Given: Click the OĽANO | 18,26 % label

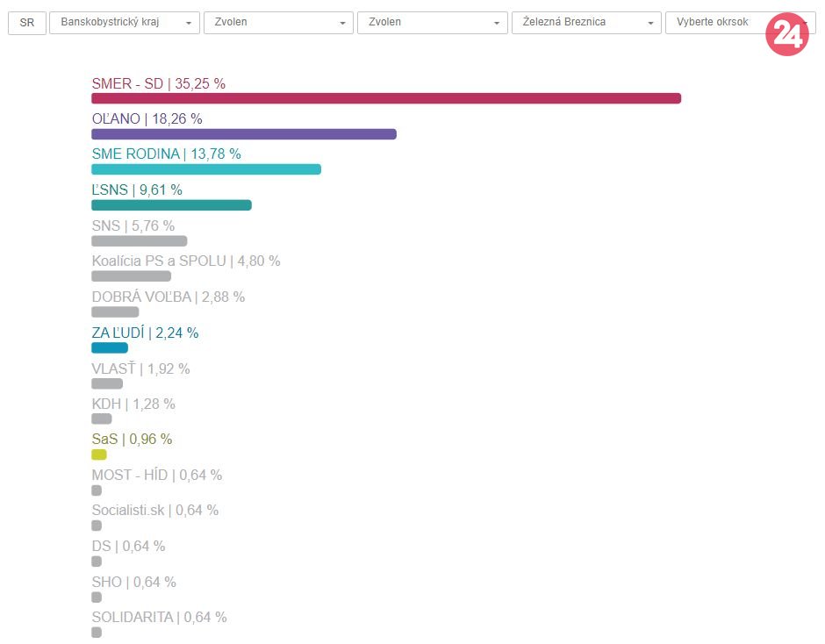Looking at the screenshot, I should coord(147,118).
